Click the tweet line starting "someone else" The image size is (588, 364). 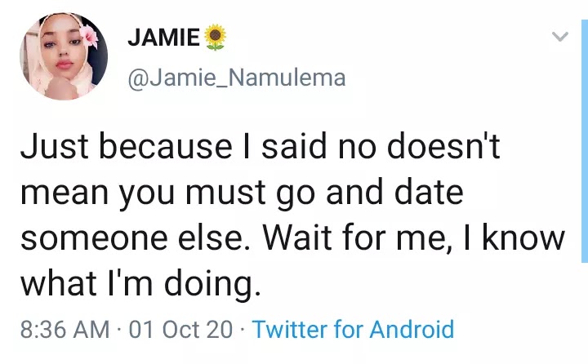coord(292,239)
